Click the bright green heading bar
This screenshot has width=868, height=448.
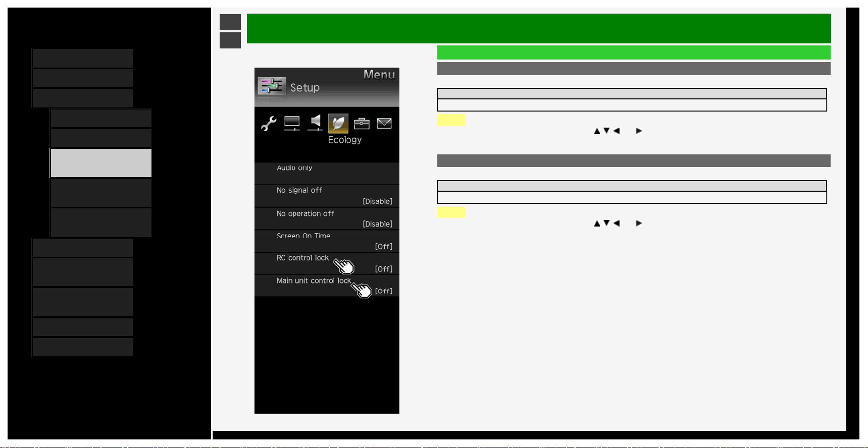634,52
